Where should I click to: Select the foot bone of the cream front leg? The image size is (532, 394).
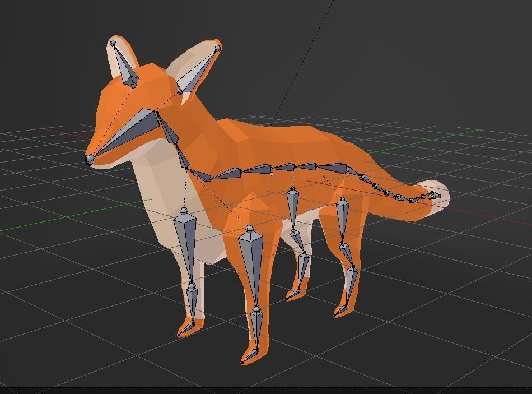coord(186,329)
